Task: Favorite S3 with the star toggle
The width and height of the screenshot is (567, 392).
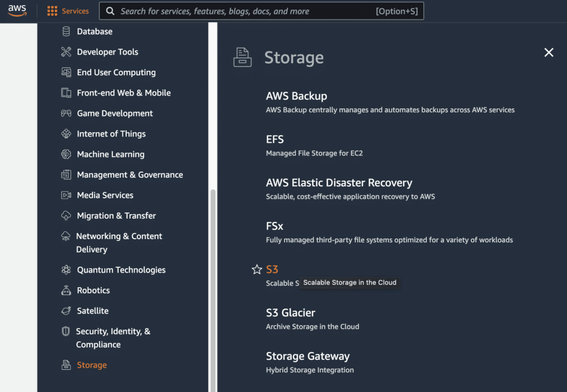Action: click(257, 270)
